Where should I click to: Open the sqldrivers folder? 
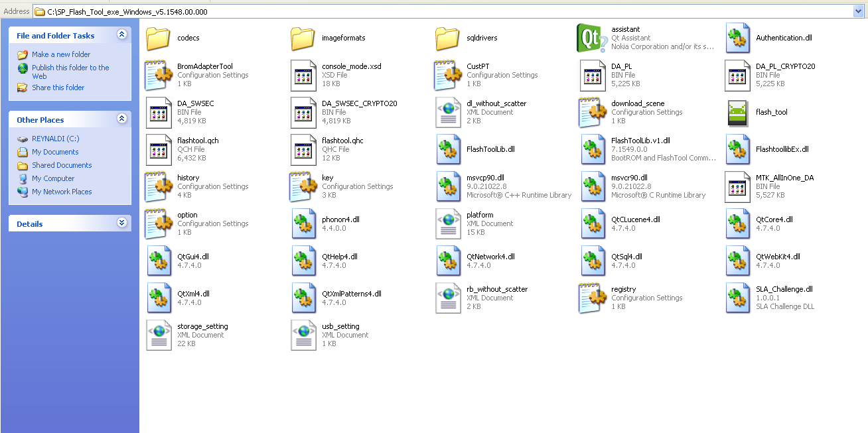point(447,38)
